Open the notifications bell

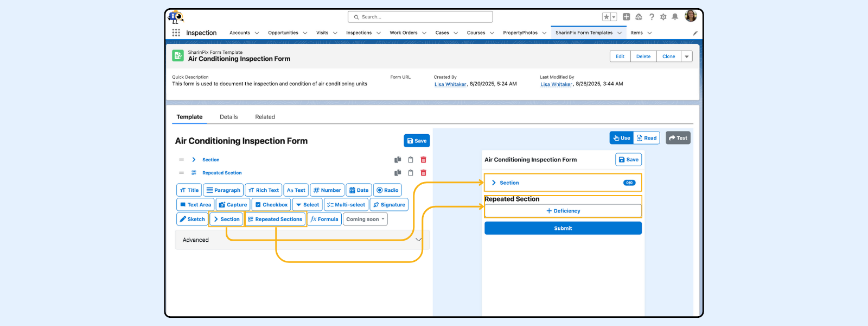pos(675,17)
